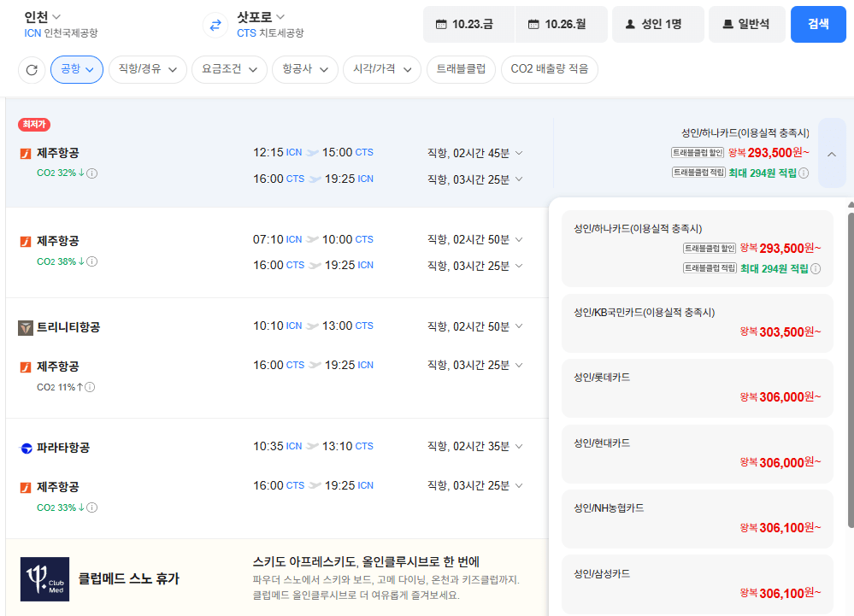Click info icon beside 적립 in 하나카드 fare card
This screenshot has width=854, height=616.
click(816, 269)
